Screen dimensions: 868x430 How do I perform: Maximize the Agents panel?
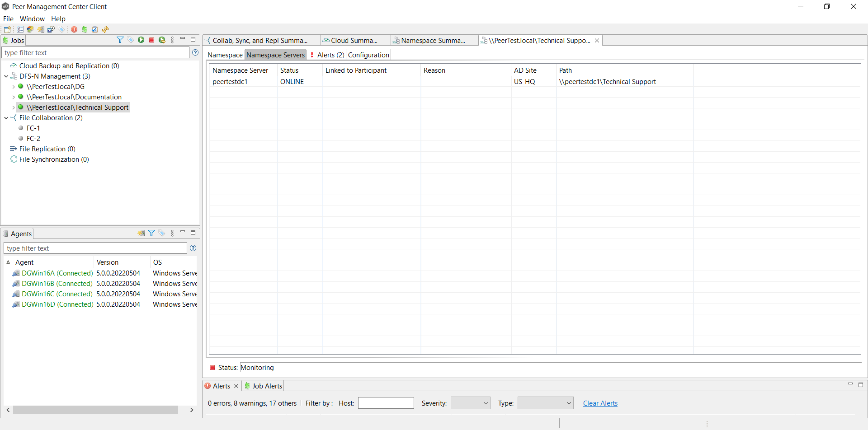(193, 233)
